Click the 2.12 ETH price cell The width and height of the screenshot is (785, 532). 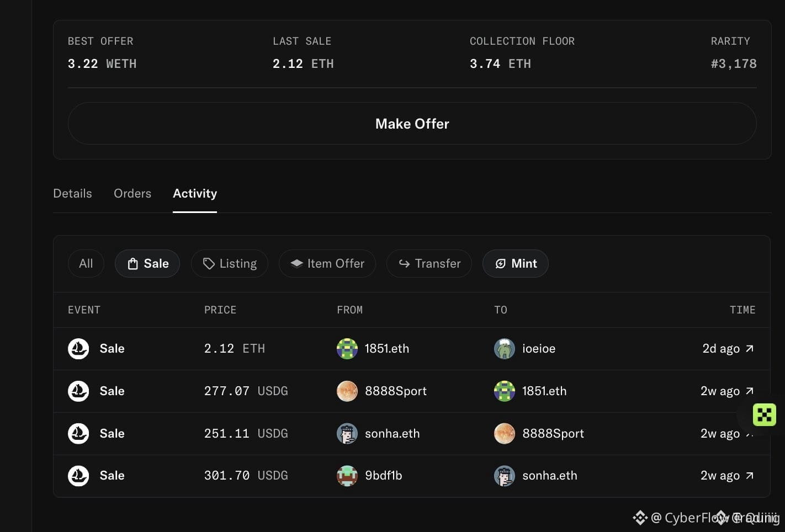[235, 349]
